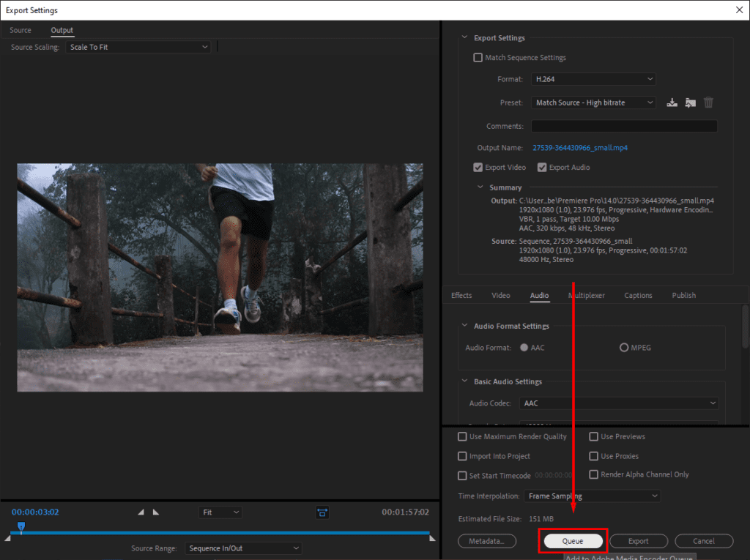Save a custom export preset
The height and width of the screenshot is (560, 750).
672,102
